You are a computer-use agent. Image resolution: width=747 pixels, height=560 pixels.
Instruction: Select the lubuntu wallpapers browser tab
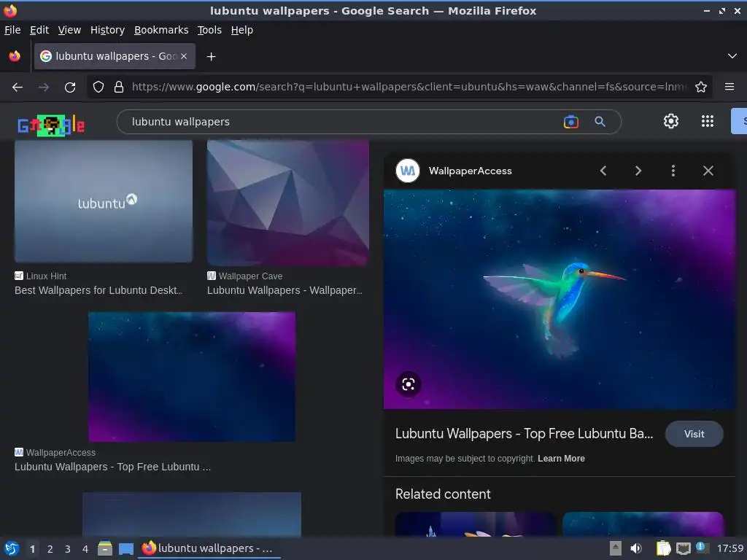[115, 56]
